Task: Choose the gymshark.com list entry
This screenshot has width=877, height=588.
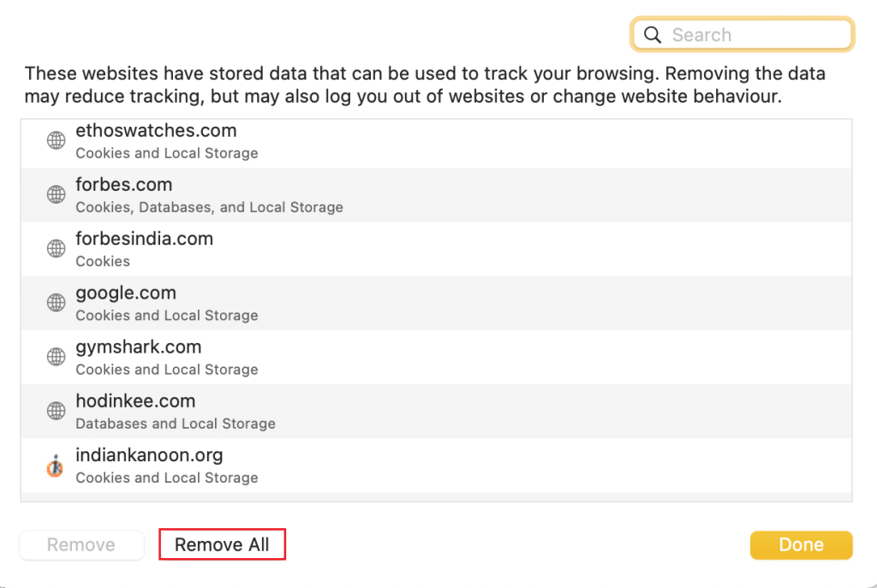Action: click(x=428, y=357)
